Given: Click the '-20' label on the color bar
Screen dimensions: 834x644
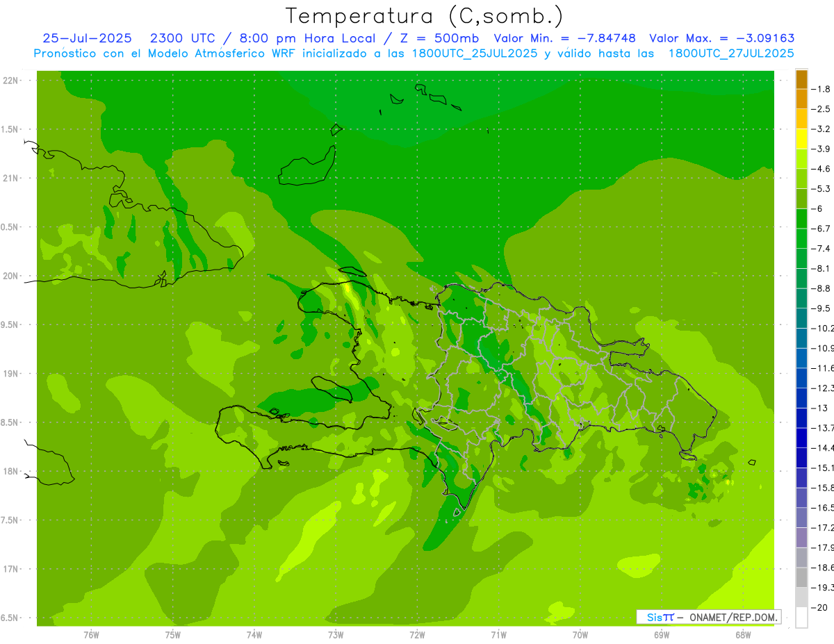Looking at the screenshot, I should (821, 607).
